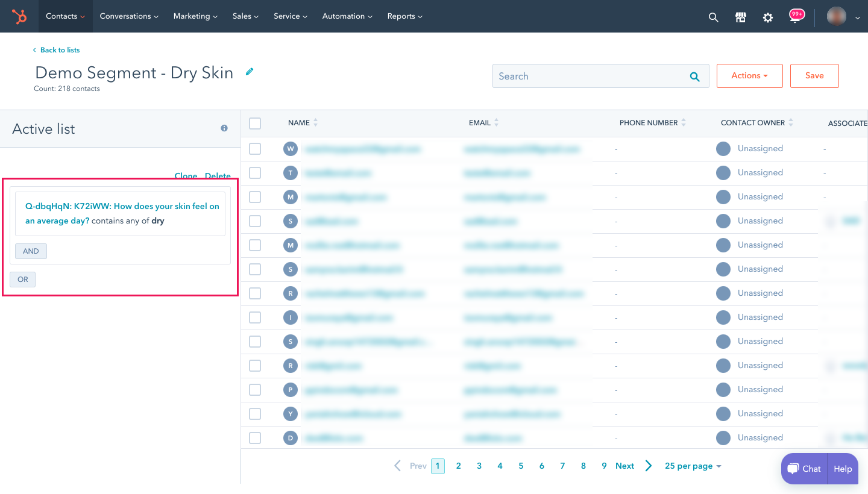Click the Save button

point(814,76)
